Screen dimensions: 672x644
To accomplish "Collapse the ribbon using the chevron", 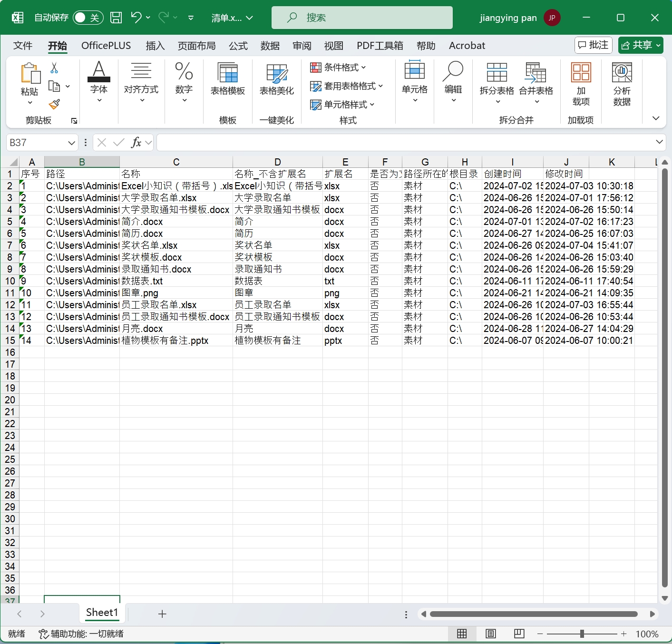I will pyautogui.click(x=656, y=118).
